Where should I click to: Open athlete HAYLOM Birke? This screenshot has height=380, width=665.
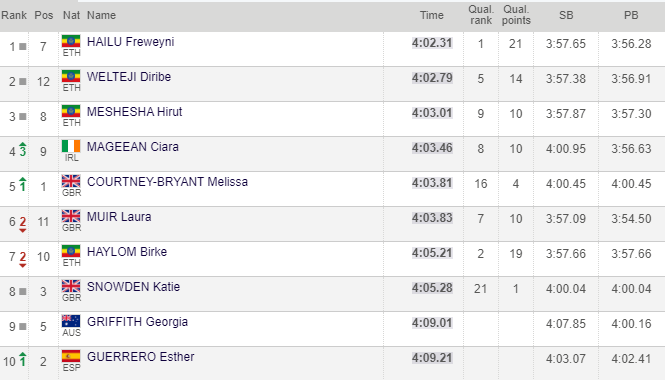pos(127,251)
